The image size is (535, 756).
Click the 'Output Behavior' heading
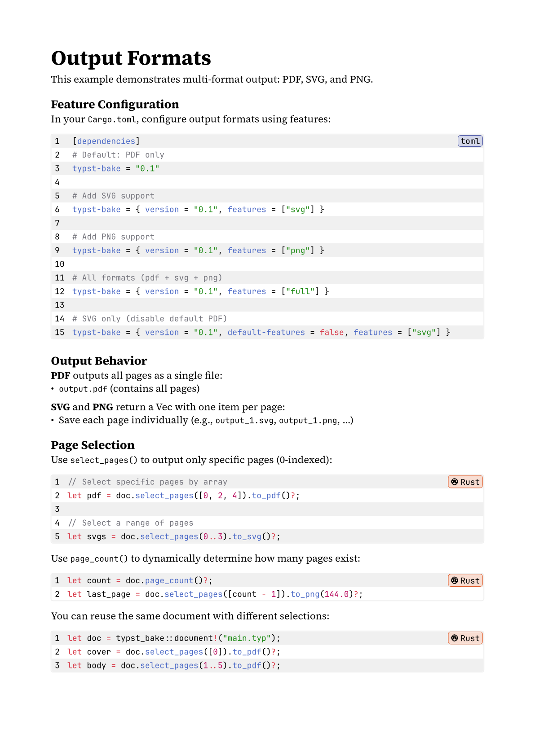(99, 361)
